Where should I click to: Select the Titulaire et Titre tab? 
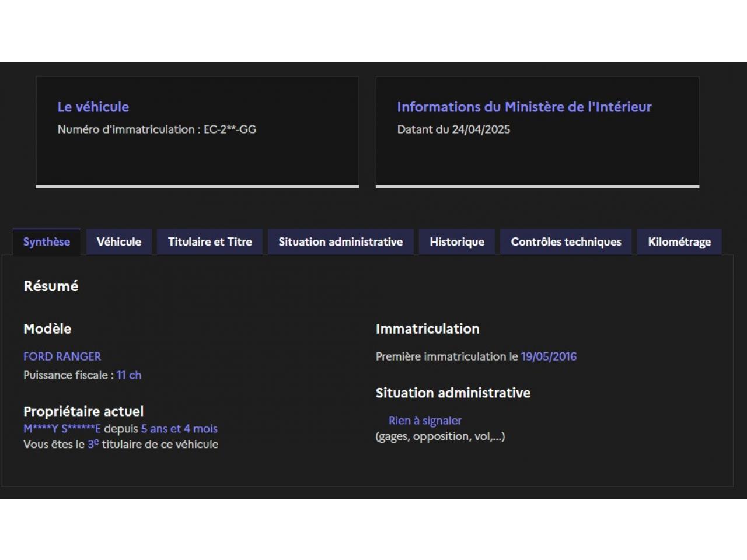pos(210,242)
